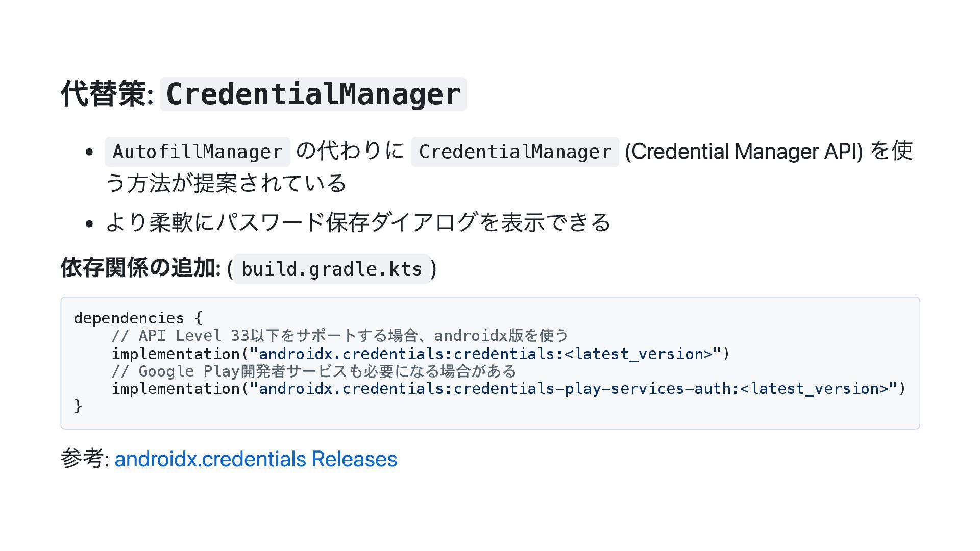The image size is (980, 551).
Task: Click the credentials-play-services-auth dependency string
Action: (574, 389)
